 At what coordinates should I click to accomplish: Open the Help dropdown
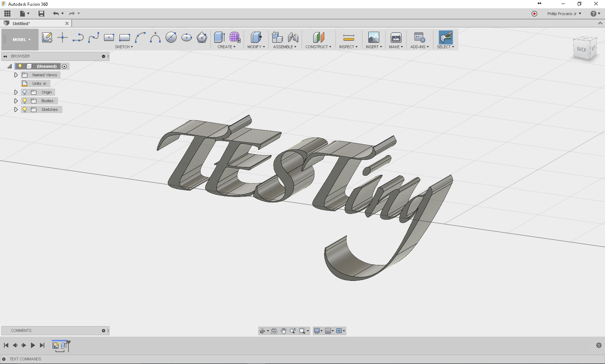[x=595, y=14]
